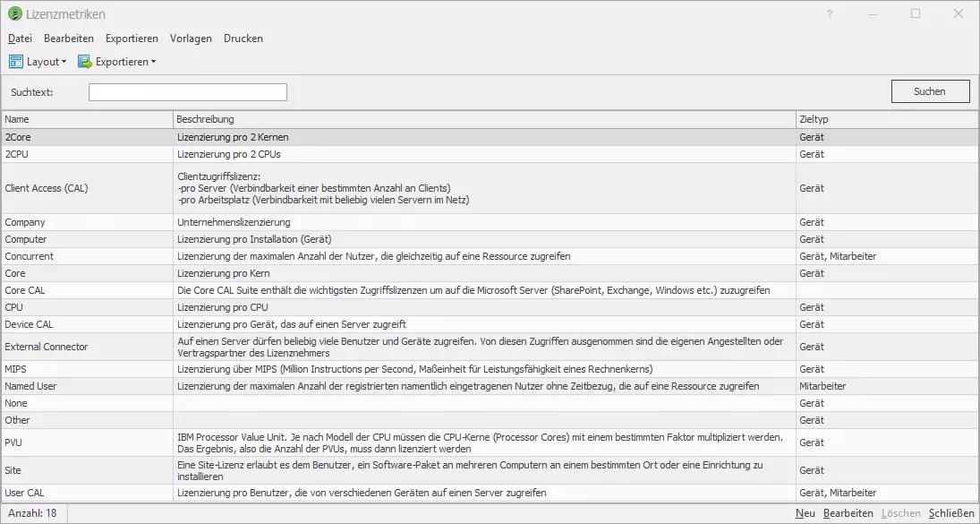Click 'Lizenzierung pro Gerät' Device CAL description

coord(292,324)
